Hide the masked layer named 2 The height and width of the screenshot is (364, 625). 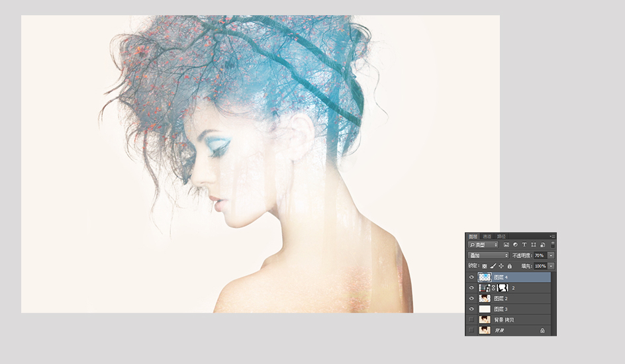coord(471,287)
